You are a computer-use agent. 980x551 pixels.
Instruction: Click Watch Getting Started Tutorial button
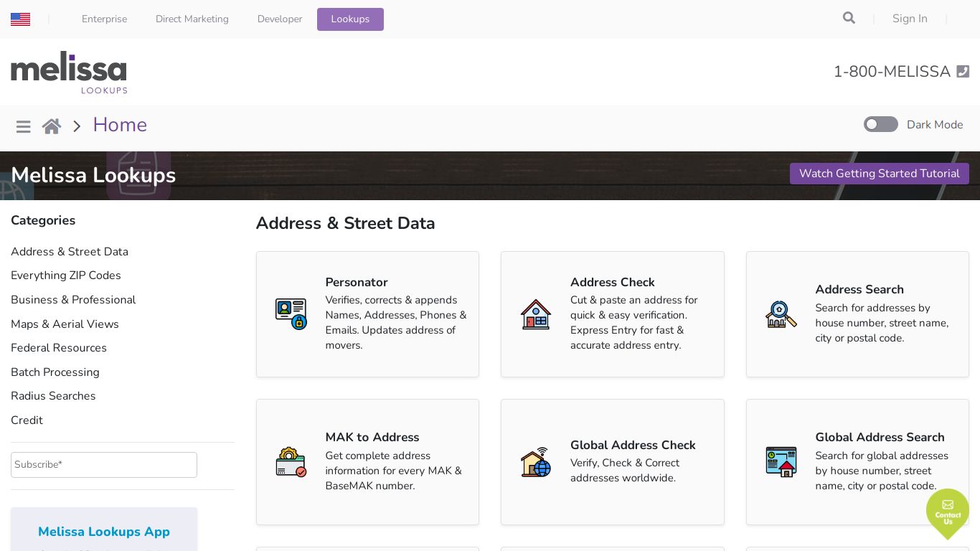(880, 174)
